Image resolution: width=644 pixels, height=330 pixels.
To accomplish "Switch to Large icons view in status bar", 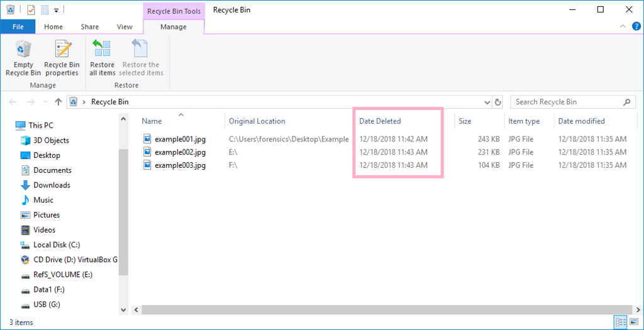I will 633,322.
